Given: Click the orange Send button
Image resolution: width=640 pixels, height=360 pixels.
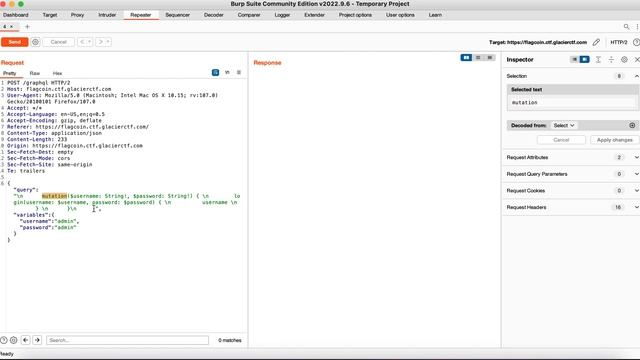Looking at the screenshot, I should pyautogui.click(x=14, y=42).
